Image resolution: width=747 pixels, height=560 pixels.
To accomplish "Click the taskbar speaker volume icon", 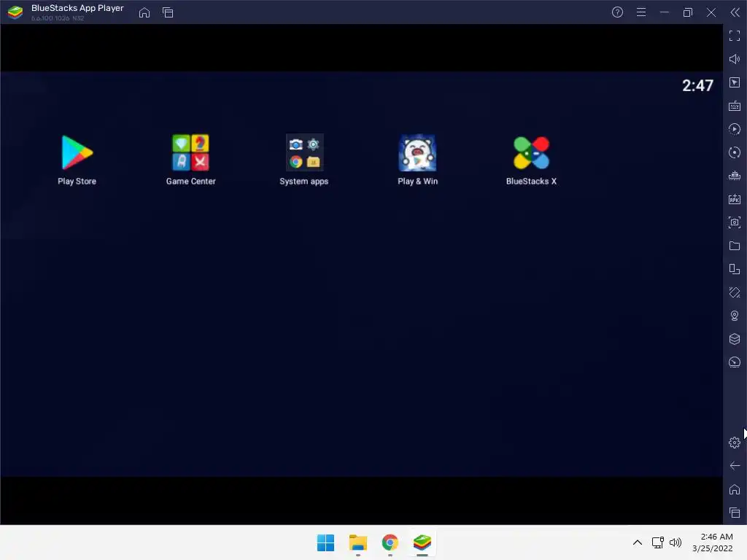I will [x=676, y=542].
